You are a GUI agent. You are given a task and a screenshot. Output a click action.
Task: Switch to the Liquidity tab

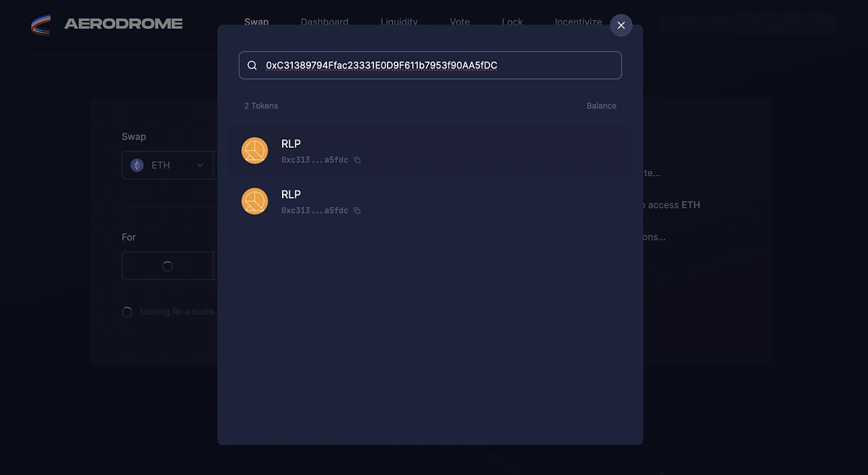tap(399, 22)
